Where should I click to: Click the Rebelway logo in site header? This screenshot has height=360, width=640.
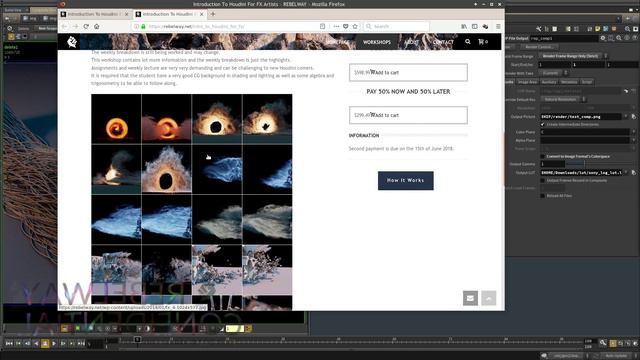(x=72, y=42)
